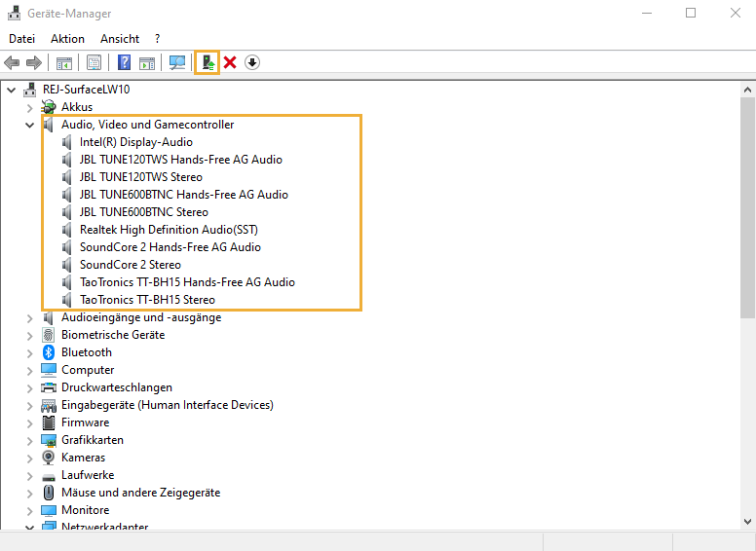The image size is (756, 551).
Task: Expand the Biometrische Geräte category
Action: (x=30, y=335)
